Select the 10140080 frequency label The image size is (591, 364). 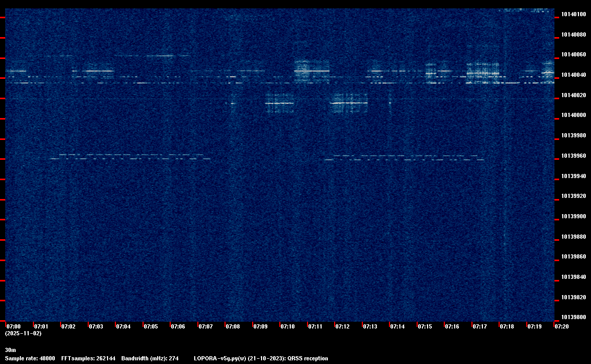coord(574,34)
